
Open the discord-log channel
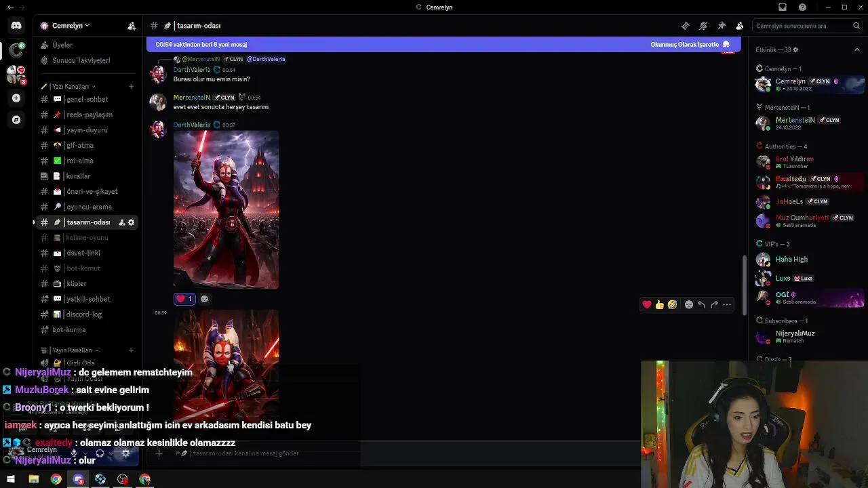(88, 314)
